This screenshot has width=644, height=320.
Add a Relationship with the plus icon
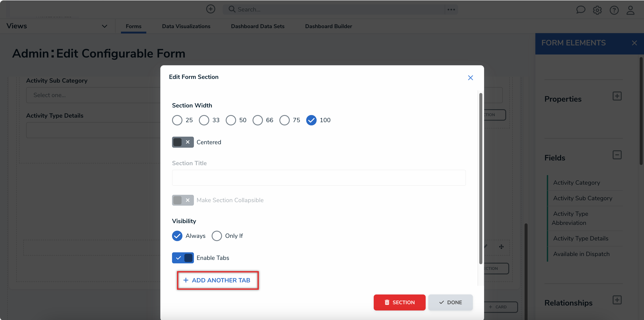(x=617, y=300)
